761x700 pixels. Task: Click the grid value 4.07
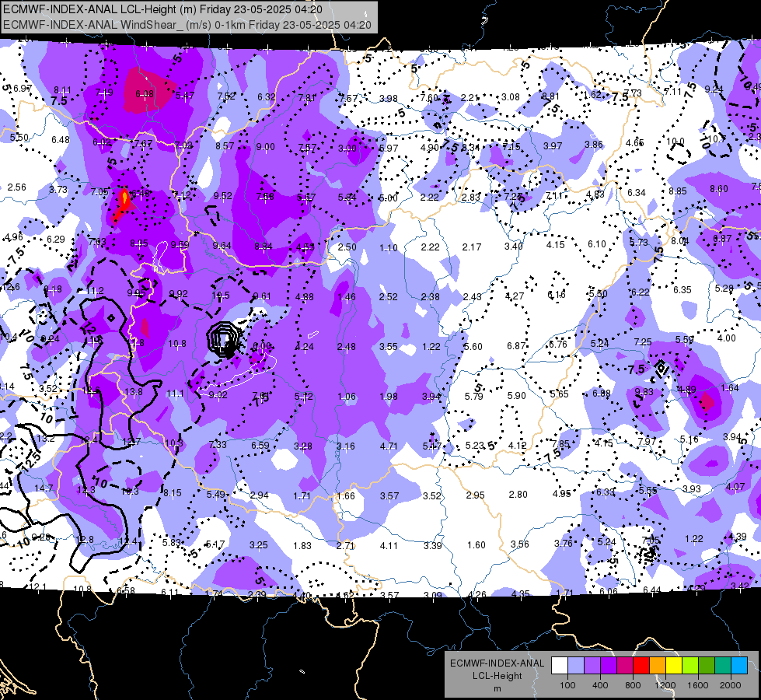pos(735,486)
